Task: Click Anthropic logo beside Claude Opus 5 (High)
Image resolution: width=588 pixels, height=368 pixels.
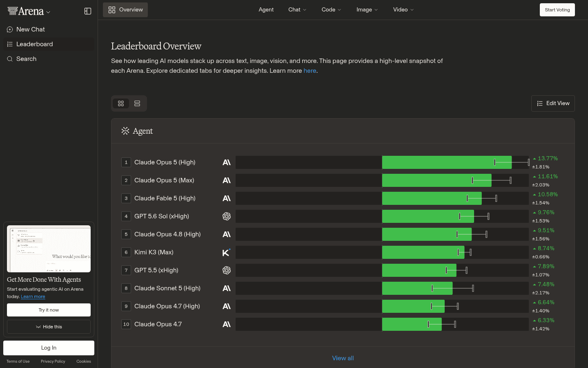Action: (x=227, y=162)
